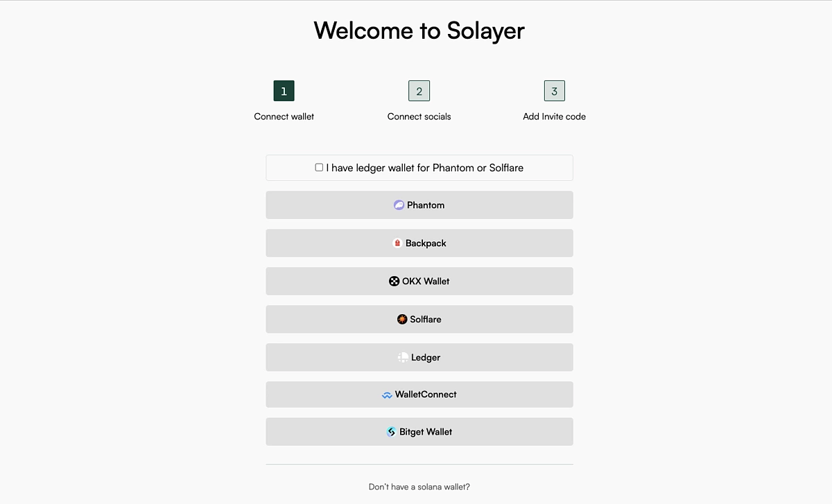Select the Backpack wallet icon
Screen dimensions: 832x504
click(397, 243)
